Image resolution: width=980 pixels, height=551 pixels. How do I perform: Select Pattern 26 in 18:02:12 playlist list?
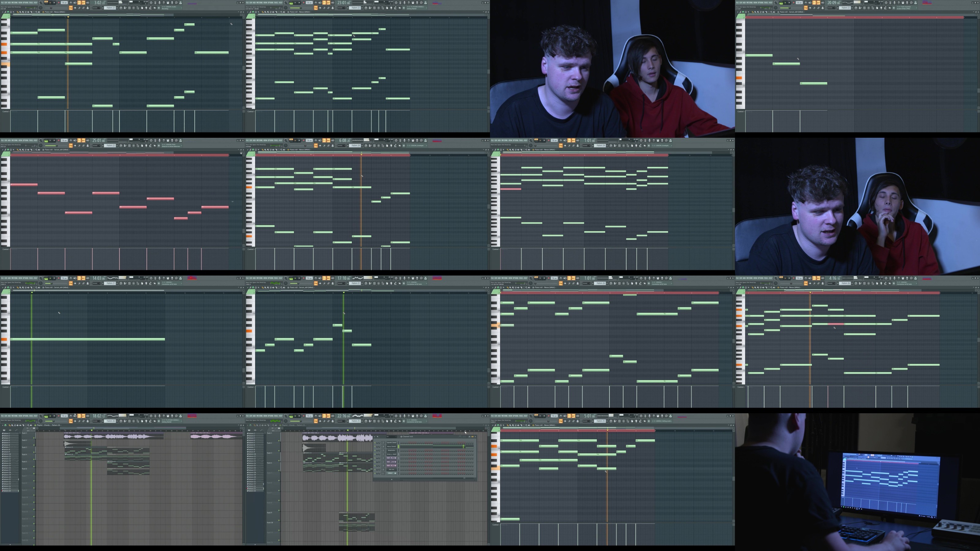10,491
